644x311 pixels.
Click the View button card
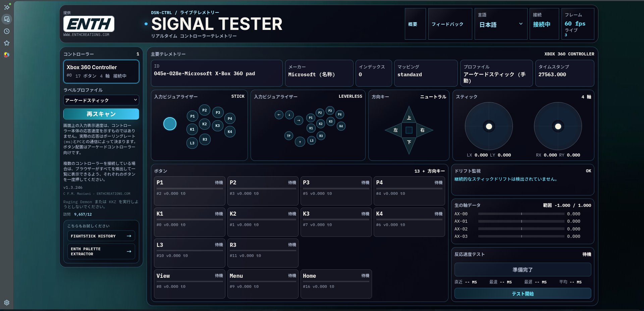tap(190, 284)
